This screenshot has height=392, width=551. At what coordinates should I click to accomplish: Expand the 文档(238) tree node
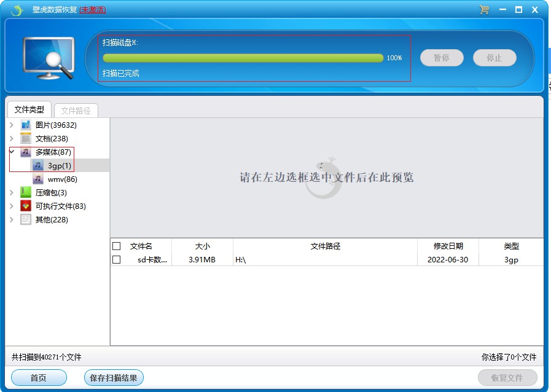coord(12,138)
